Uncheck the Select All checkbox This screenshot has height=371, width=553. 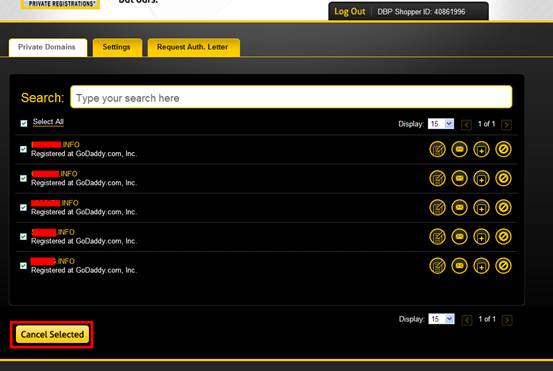click(x=24, y=123)
